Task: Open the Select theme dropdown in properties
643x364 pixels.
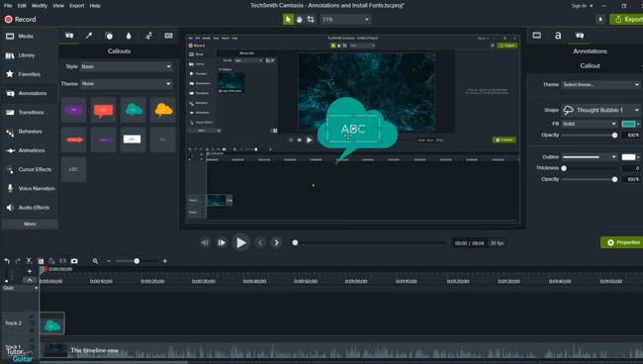Action: tap(600, 84)
